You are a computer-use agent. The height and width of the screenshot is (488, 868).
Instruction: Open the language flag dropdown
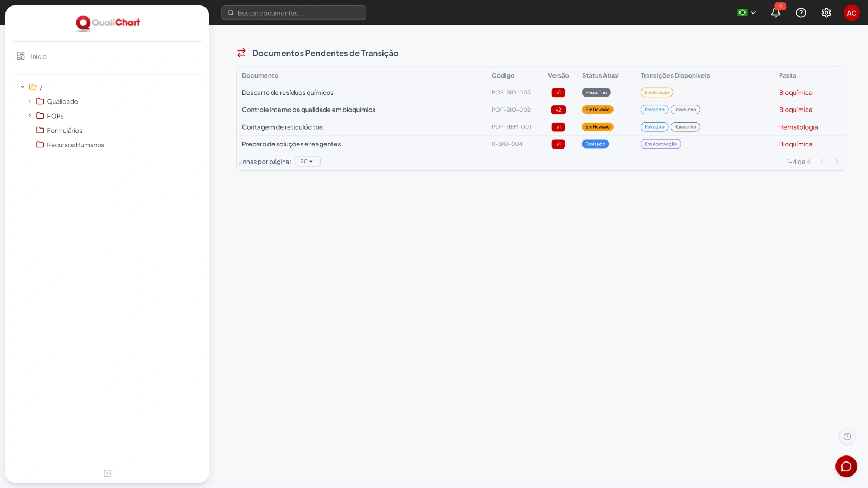coord(746,12)
